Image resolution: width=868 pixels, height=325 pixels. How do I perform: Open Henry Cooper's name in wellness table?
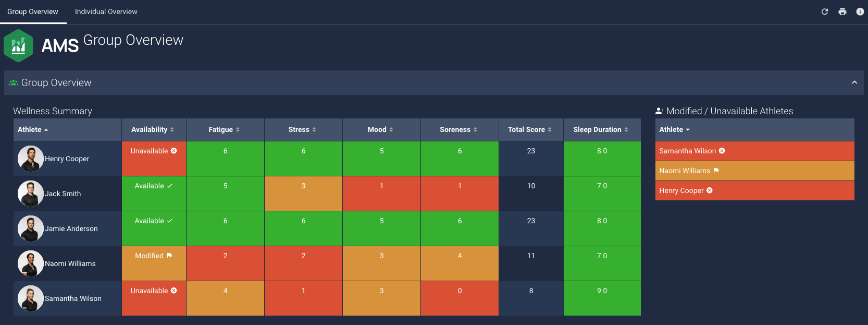(67, 159)
